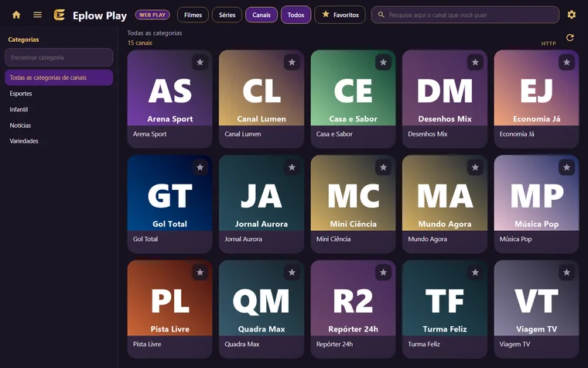Favorite the Mini Ciência channel star
This screenshot has height=368, width=588.
point(383,167)
